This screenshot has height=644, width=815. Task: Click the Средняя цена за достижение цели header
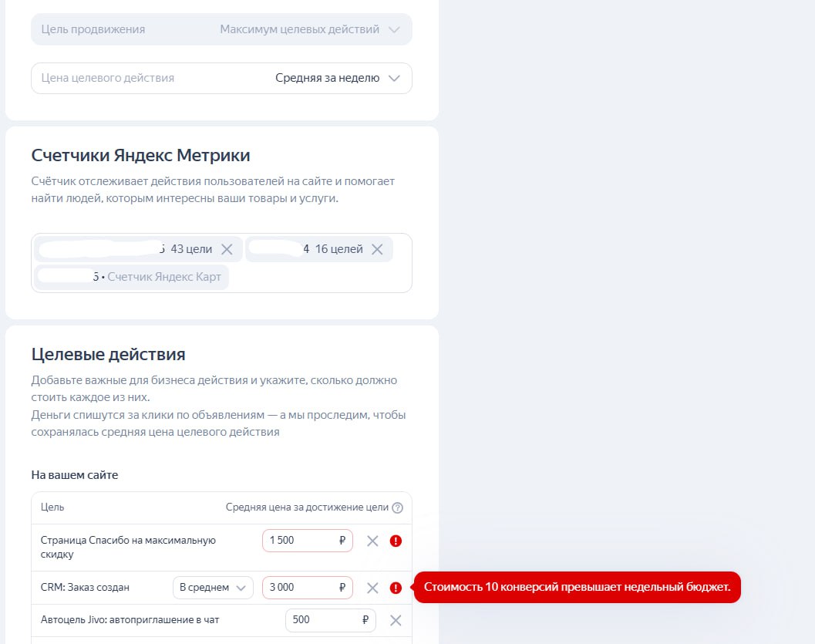coord(307,507)
